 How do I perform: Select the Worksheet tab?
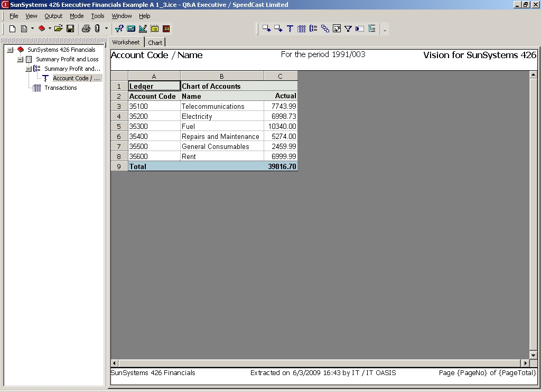coord(126,42)
